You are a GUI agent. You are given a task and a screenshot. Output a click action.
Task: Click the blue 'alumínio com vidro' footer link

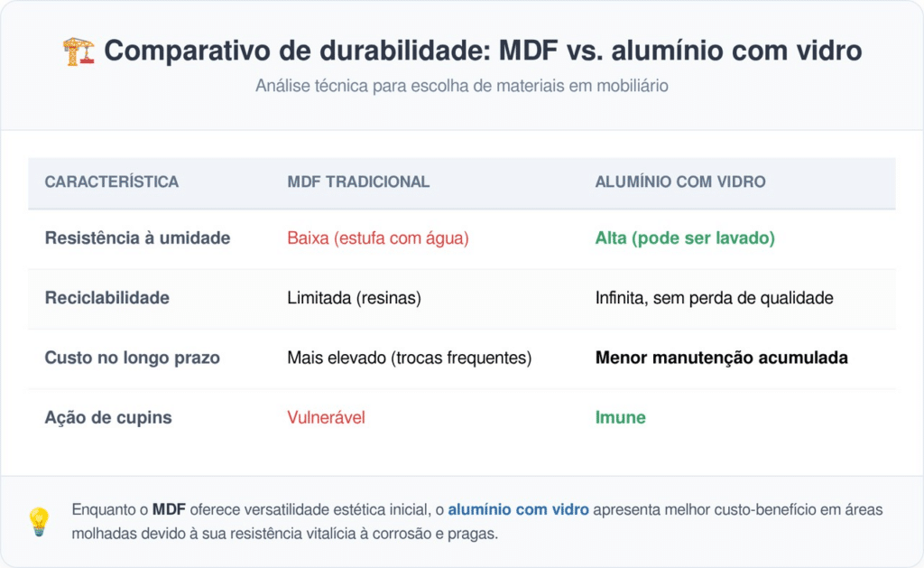click(x=518, y=509)
